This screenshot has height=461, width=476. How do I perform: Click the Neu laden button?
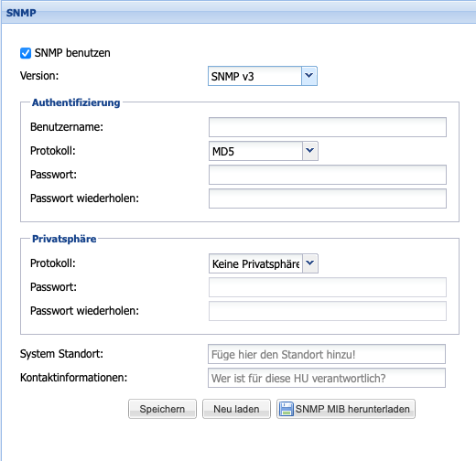tap(236, 409)
